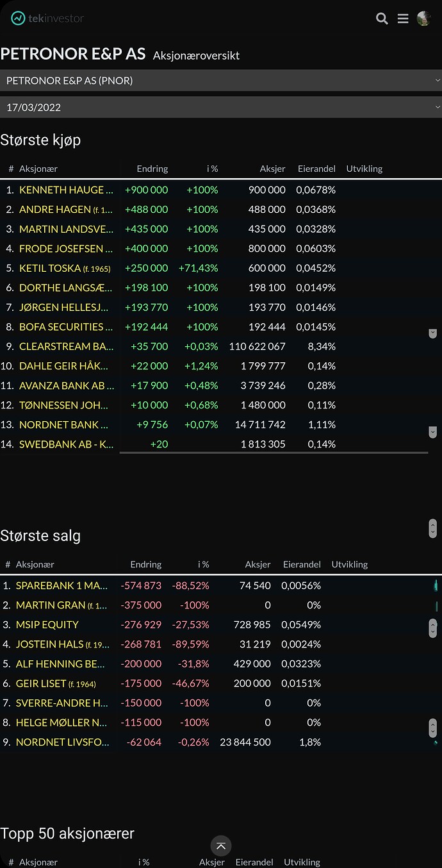This screenshot has height=868, width=442.
Task: Open shareholder MARTIN GRAN
Action: (x=62, y=605)
